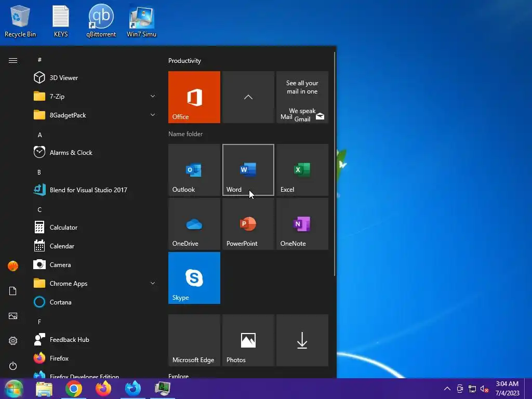Open Feedback Hub
This screenshot has height=399, width=532.
95,339
